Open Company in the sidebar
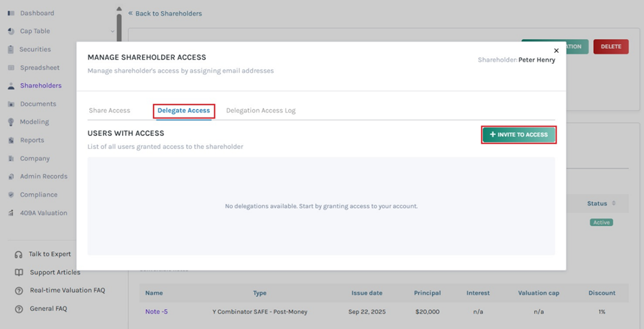 [x=35, y=159]
